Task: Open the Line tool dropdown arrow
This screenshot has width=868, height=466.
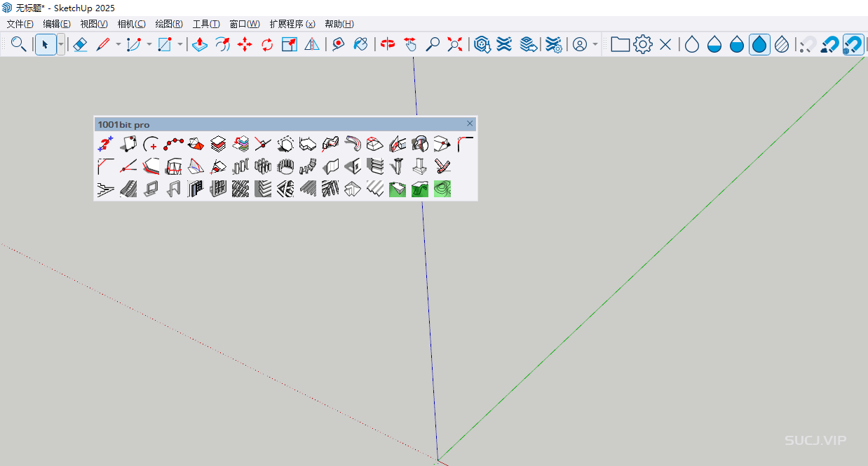Action: (x=118, y=44)
